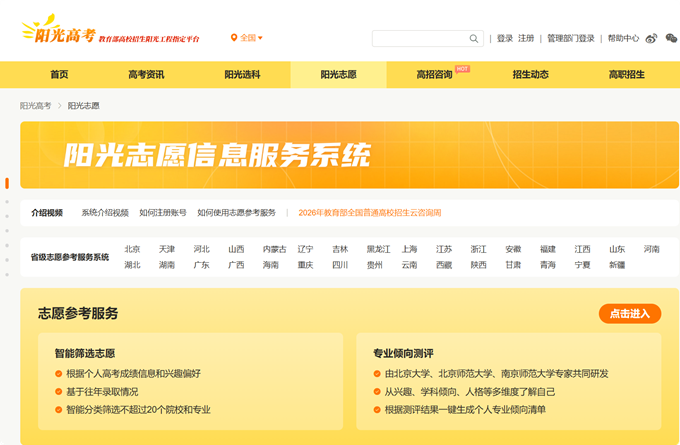Viewport: 680px width, 445px height.
Task: Select province 江西
Action: click(582, 249)
